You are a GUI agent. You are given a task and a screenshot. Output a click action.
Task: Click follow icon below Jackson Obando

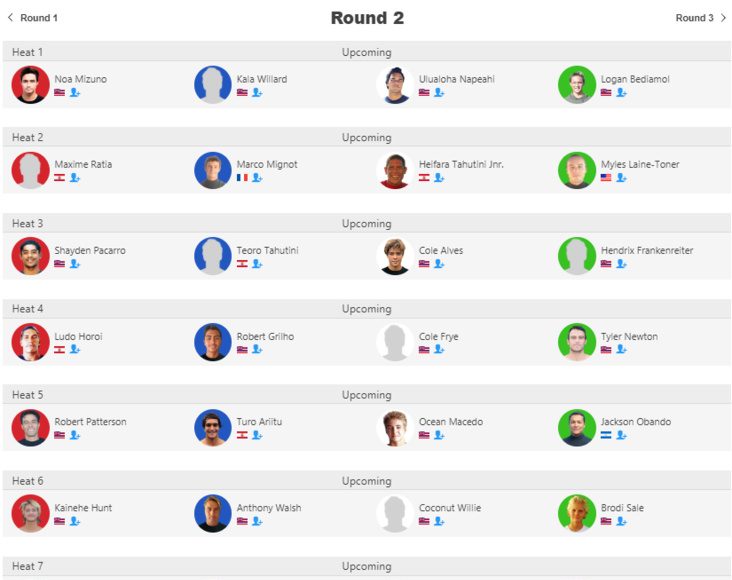(621, 435)
